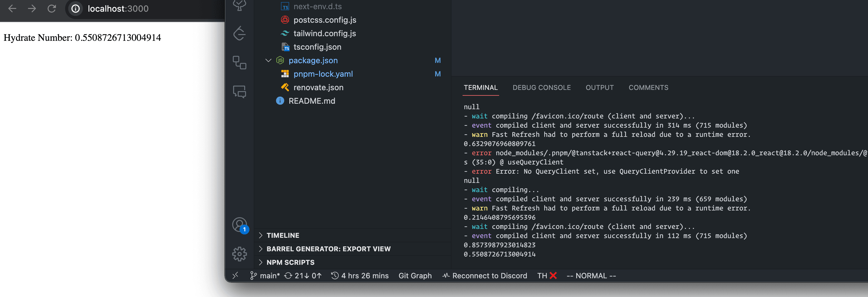
Task: Click the tailwind file icon
Action: click(x=285, y=33)
